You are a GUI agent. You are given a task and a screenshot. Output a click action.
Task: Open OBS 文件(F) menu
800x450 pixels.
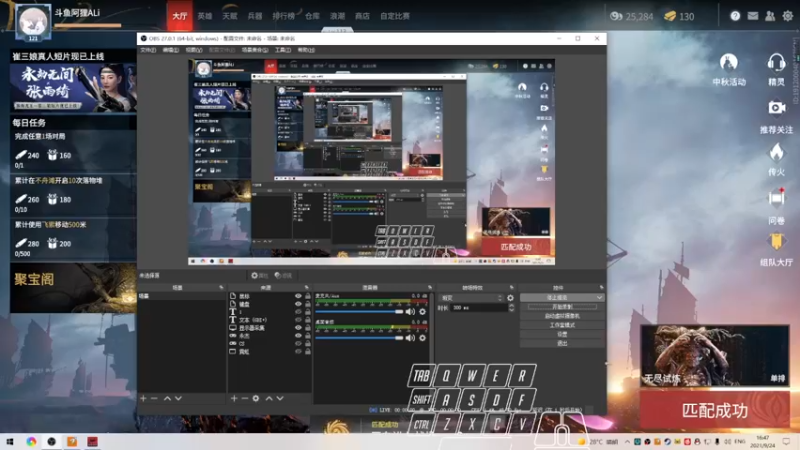(148, 50)
